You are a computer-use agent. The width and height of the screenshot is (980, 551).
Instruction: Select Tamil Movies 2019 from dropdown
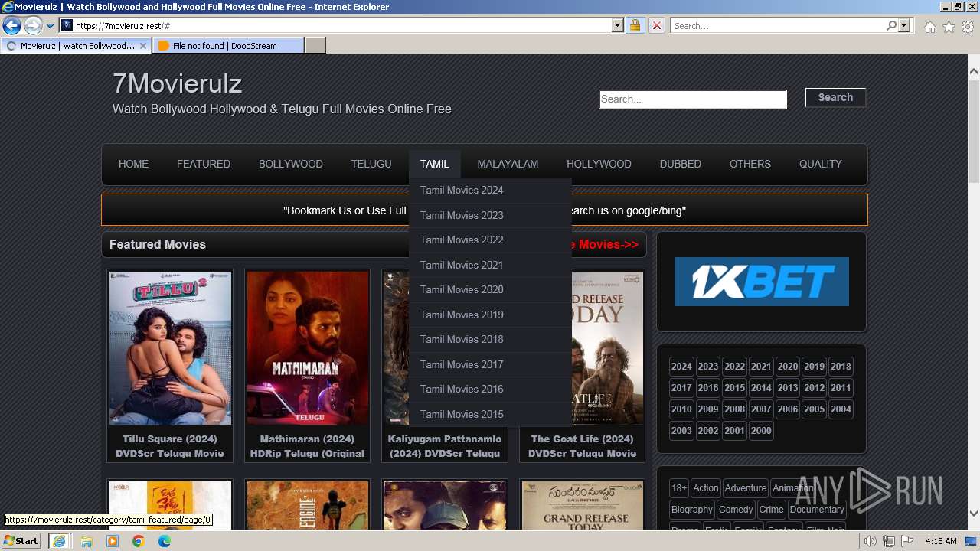coord(490,315)
